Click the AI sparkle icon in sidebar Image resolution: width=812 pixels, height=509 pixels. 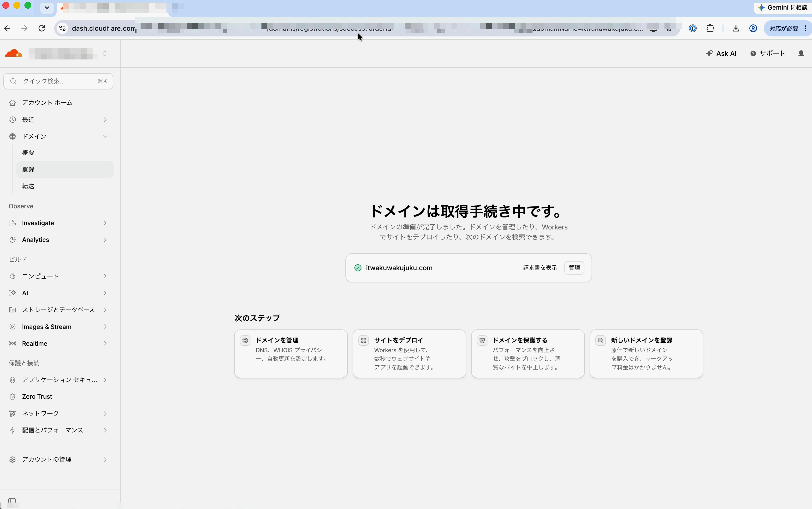point(12,293)
